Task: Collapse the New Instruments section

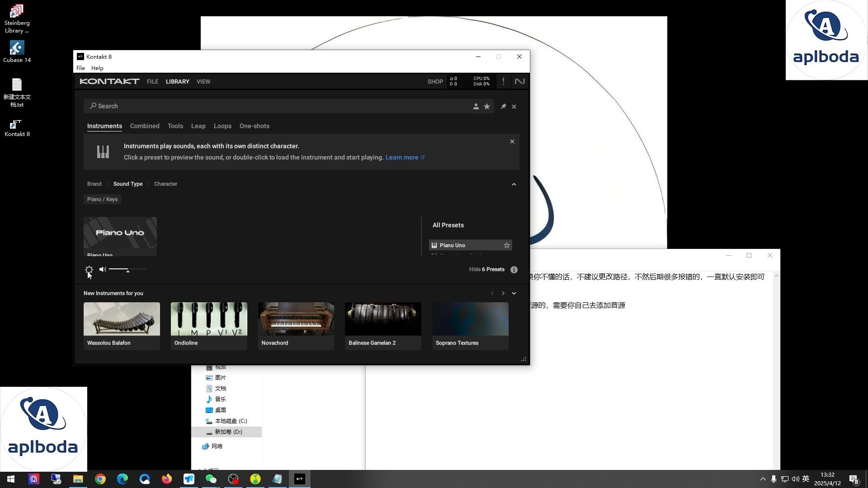Action: point(514,293)
